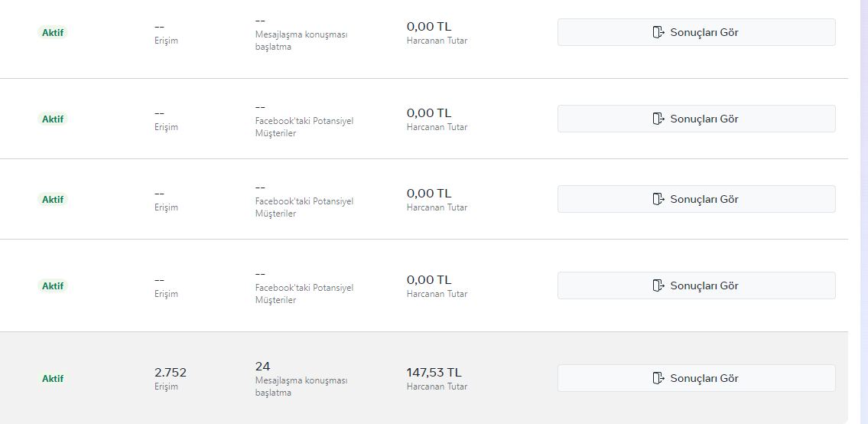View results via third row's Sonuçları Gör text

click(x=704, y=199)
